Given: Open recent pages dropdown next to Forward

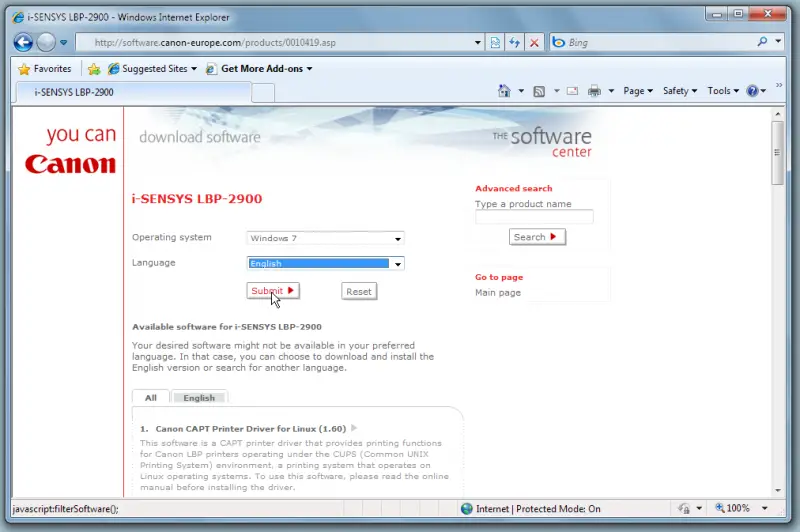Looking at the screenshot, I should point(63,42).
